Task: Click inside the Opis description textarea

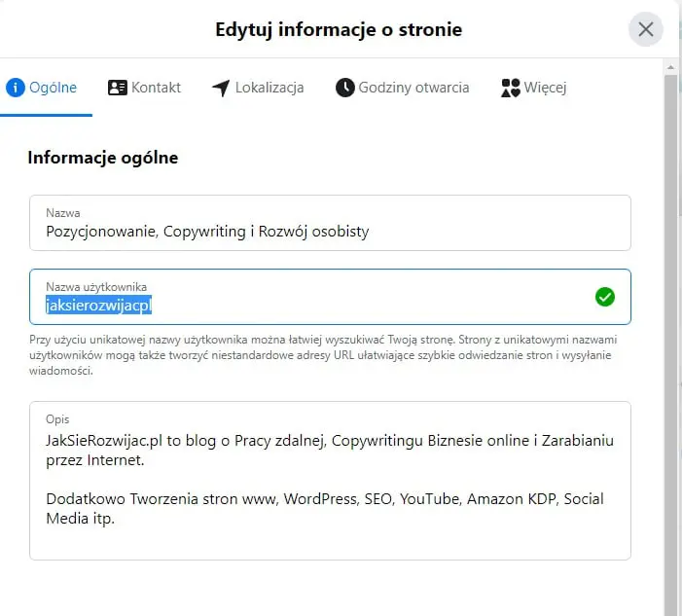Action: pos(330,481)
